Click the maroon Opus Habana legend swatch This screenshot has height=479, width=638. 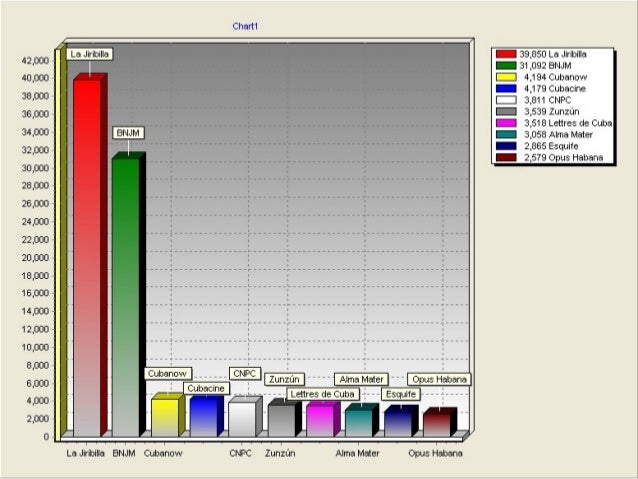[x=506, y=157]
